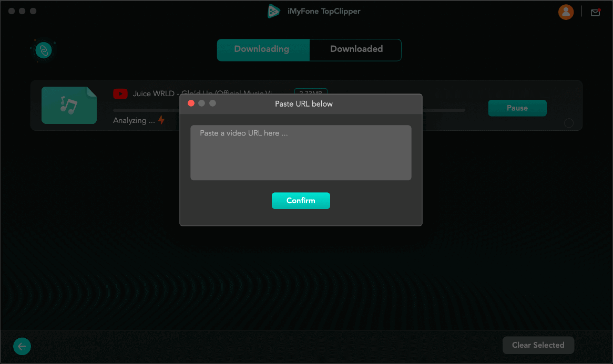Click the lightning bolt icon beside Analyzing
The width and height of the screenshot is (613, 364).
point(161,120)
